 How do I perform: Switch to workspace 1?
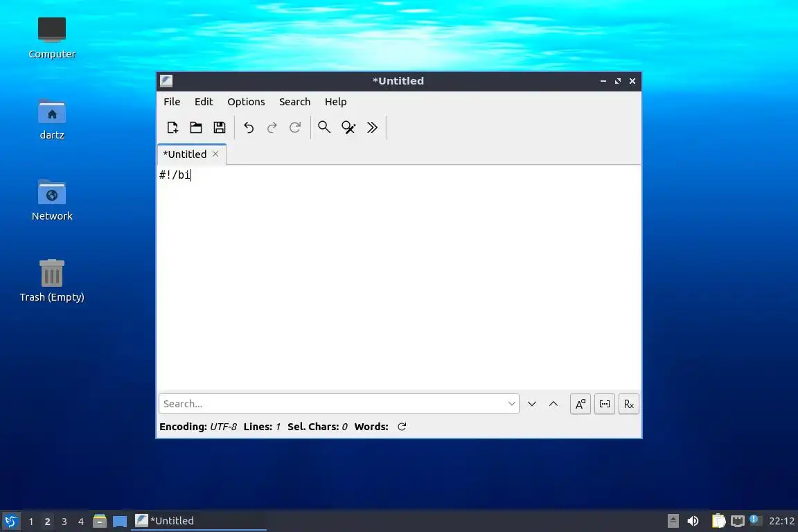(31, 522)
